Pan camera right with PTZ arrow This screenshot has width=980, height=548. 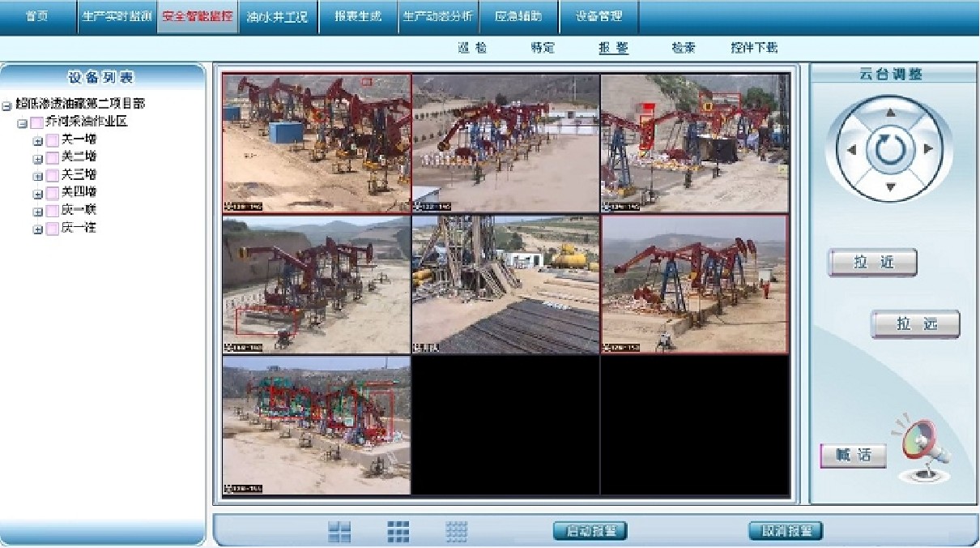(928, 149)
